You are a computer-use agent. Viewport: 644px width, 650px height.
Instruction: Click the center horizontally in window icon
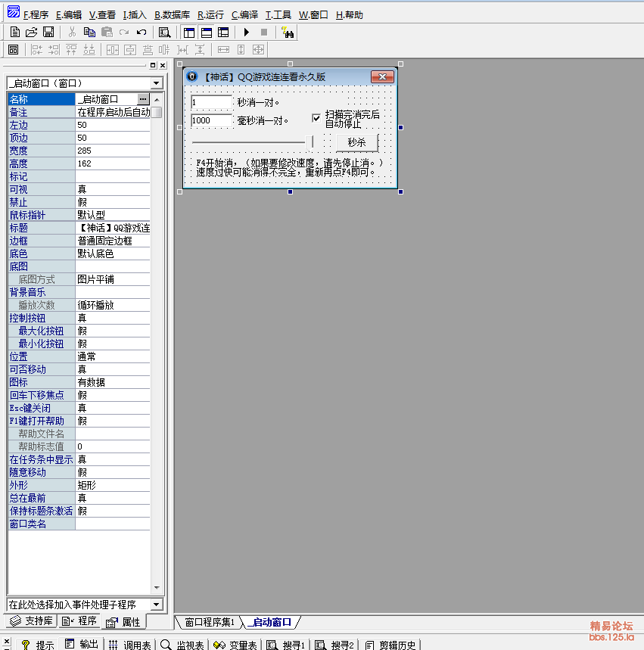113,50
